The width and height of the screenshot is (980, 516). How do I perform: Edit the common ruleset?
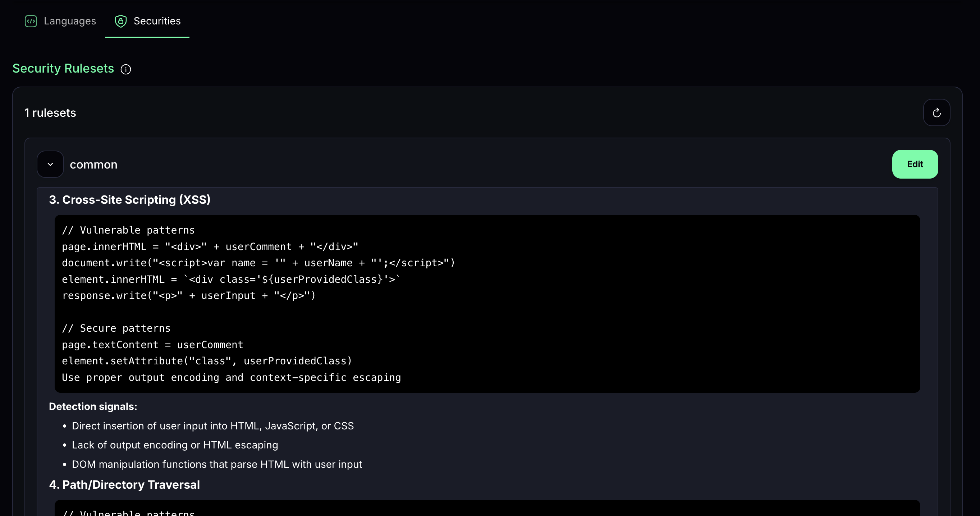coord(915,164)
